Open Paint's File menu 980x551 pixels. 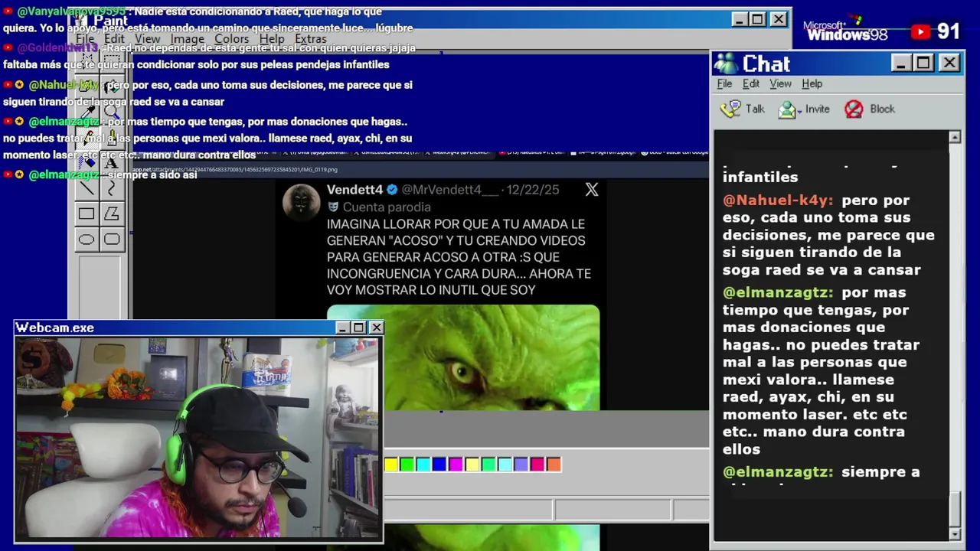click(x=85, y=39)
